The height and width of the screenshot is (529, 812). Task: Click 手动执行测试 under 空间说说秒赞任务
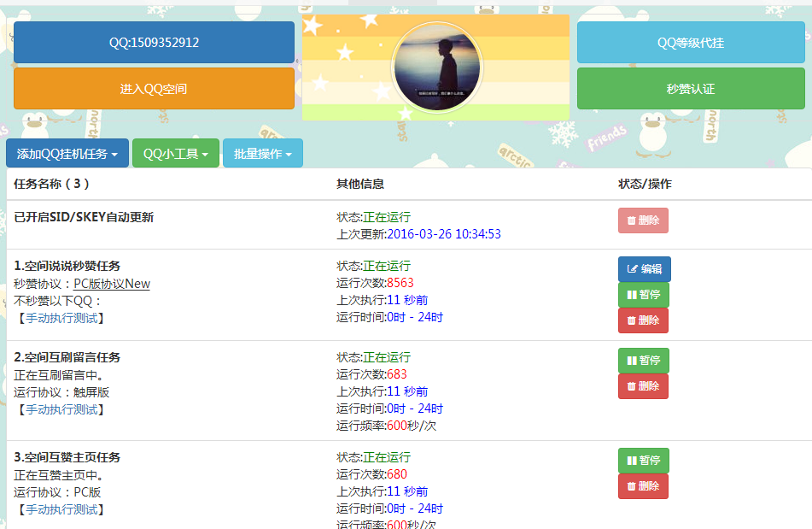pyautogui.click(x=61, y=318)
